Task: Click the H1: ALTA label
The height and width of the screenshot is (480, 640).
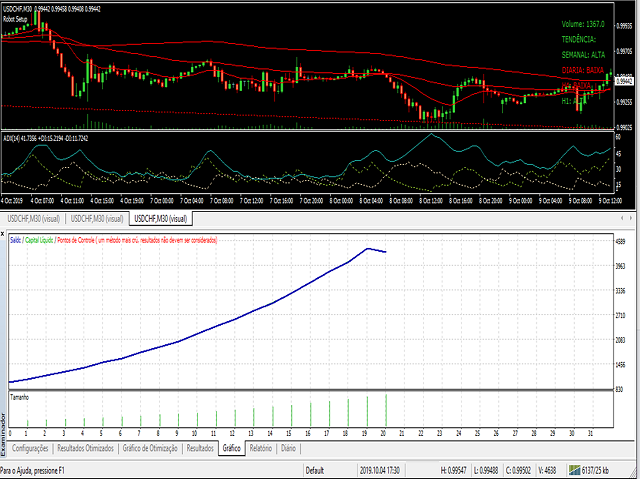Action: point(574,101)
